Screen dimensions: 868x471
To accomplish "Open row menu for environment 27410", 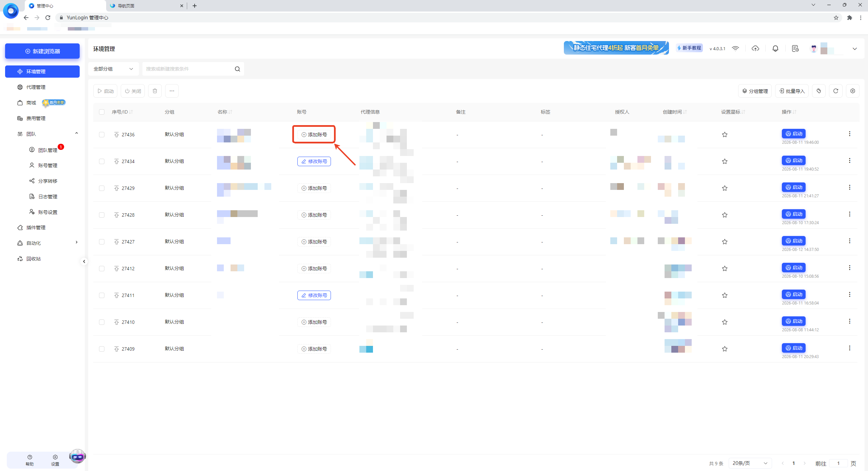I will click(x=849, y=321).
